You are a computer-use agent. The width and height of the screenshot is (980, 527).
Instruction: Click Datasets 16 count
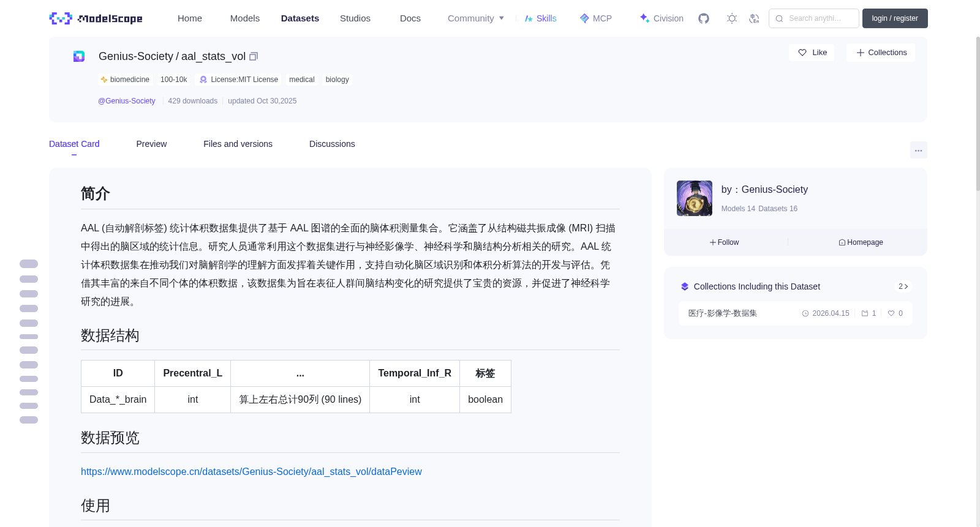(778, 209)
